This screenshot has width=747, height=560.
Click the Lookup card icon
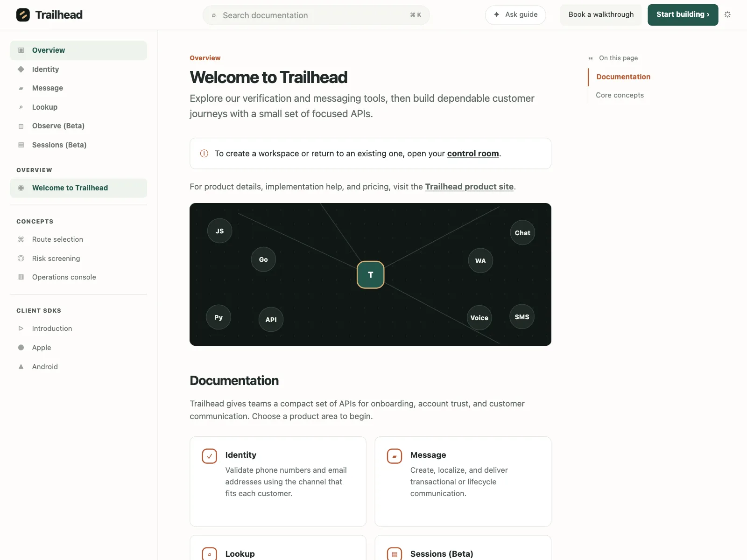click(x=210, y=554)
